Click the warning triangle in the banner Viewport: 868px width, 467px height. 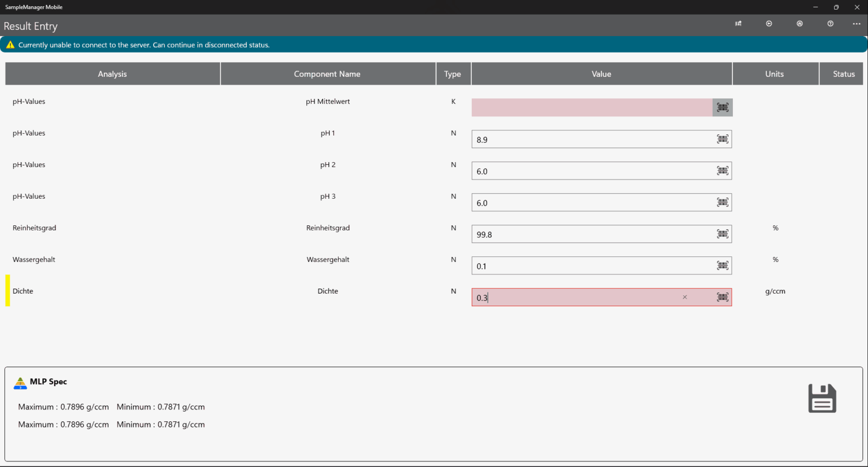(10, 44)
